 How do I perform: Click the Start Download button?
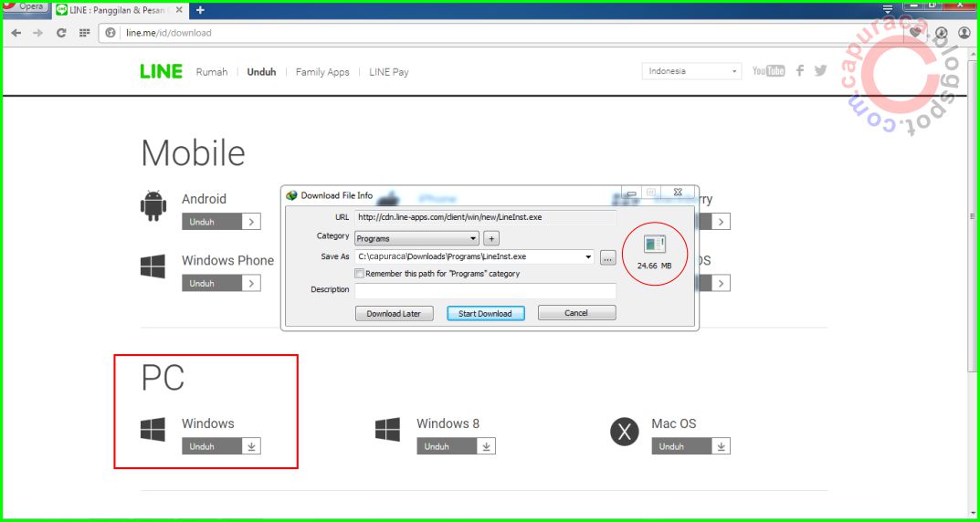(486, 313)
